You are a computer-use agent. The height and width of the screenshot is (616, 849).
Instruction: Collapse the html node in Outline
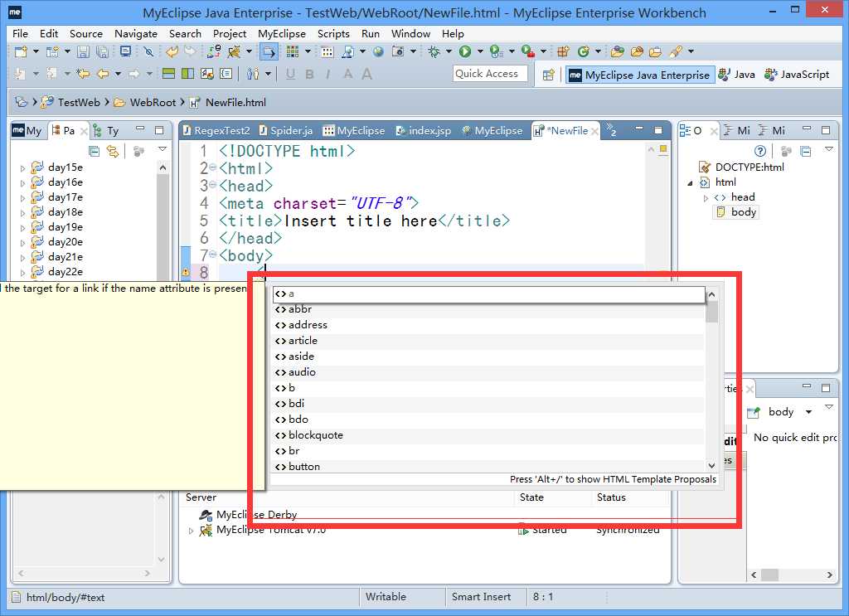click(x=691, y=183)
